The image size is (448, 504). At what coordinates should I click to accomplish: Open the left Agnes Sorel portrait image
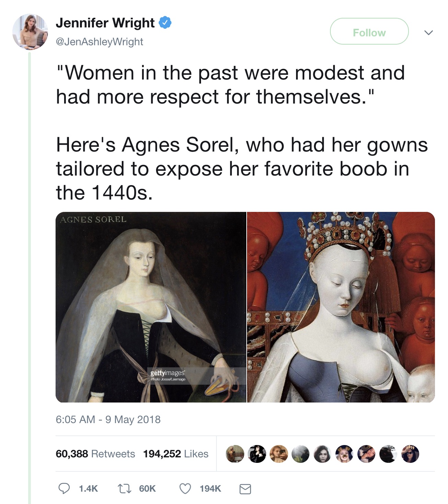[151, 307]
